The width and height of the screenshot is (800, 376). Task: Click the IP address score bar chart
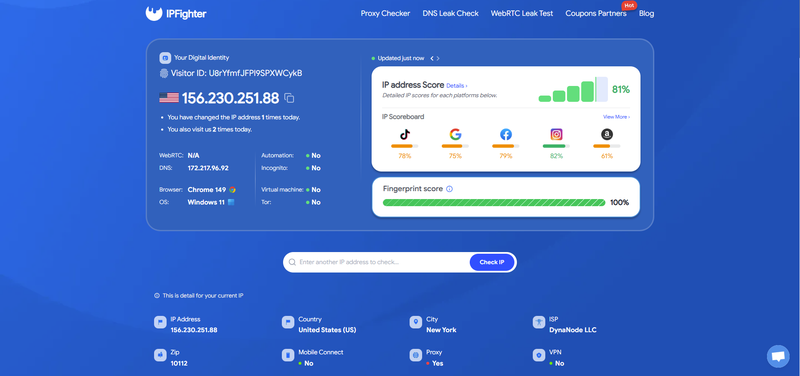573,89
